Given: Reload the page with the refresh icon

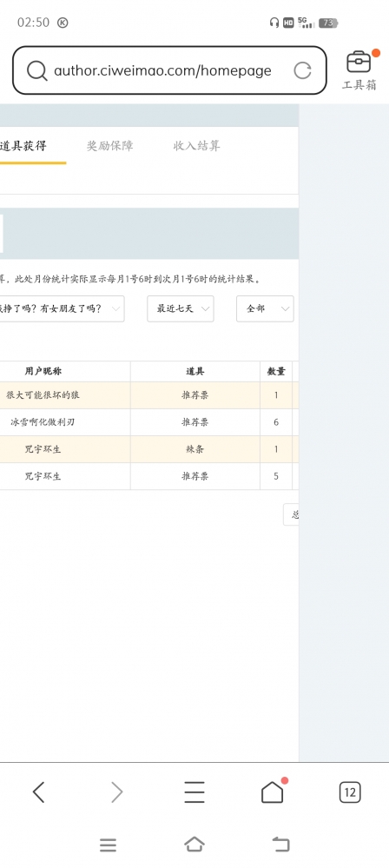Looking at the screenshot, I should coord(302,70).
